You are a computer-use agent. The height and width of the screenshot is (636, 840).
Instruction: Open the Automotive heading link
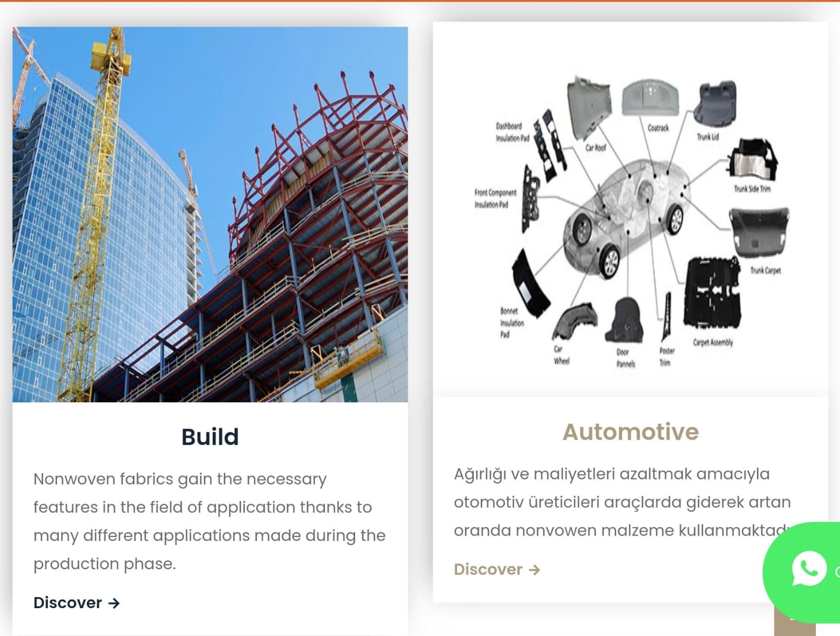point(630,432)
